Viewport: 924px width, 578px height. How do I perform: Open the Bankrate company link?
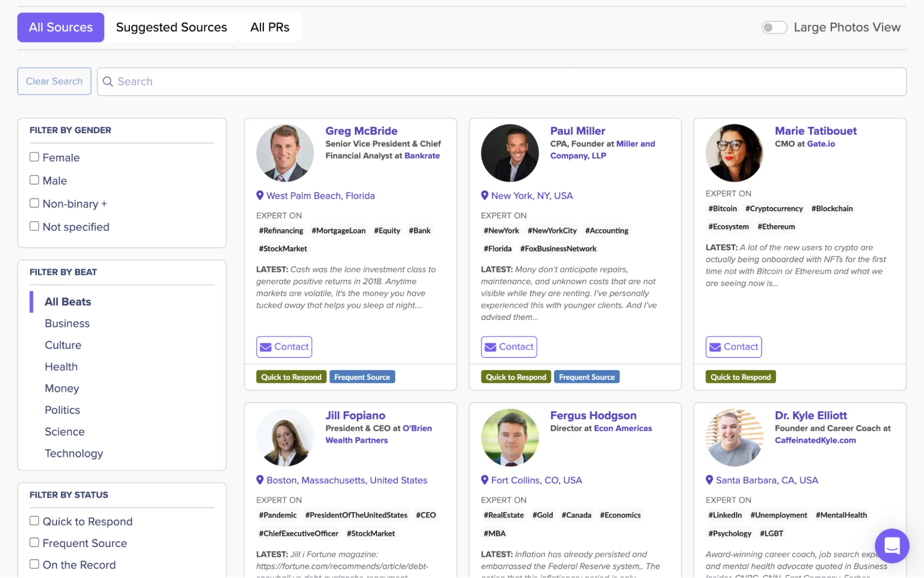click(422, 156)
